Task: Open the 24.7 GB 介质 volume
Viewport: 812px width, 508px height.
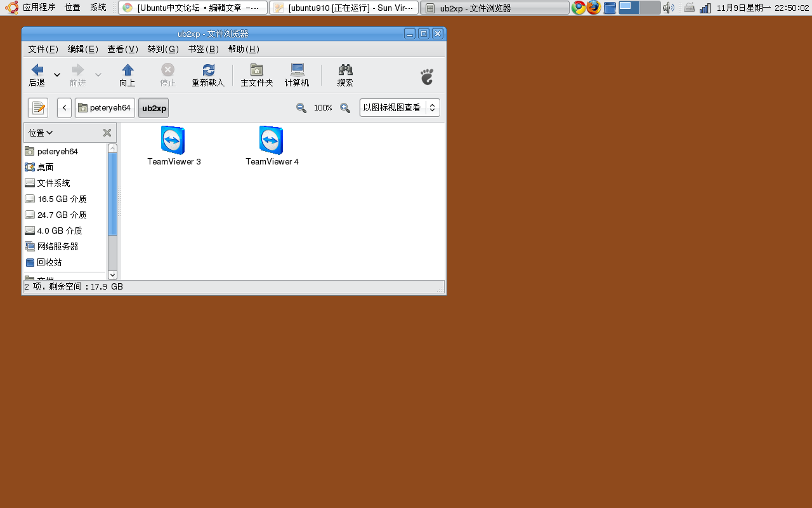Action: point(65,215)
